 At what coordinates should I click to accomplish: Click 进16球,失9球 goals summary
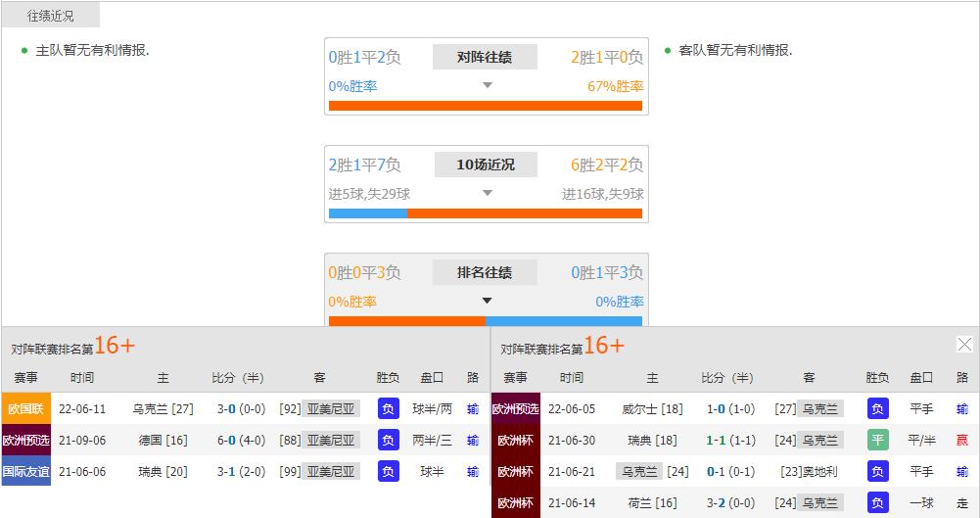602,194
